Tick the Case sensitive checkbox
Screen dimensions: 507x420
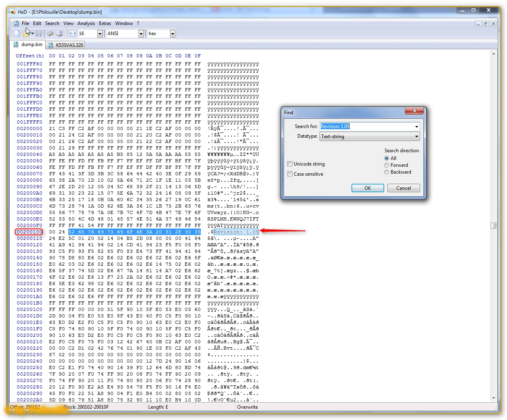(290, 174)
